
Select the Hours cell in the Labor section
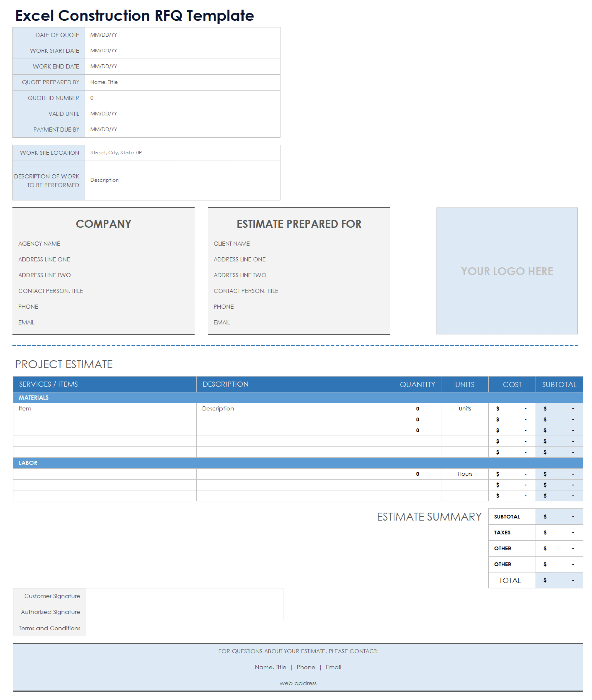pos(465,474)
